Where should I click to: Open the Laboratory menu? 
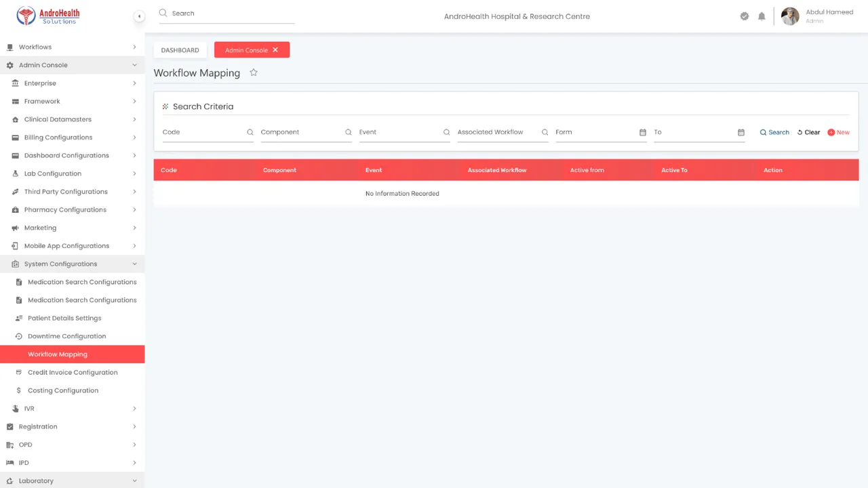point(73,481)
